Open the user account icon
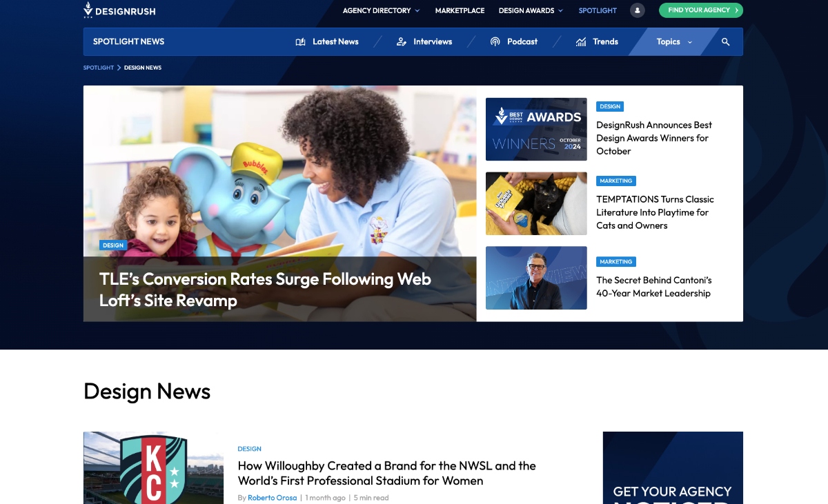Image resolution: width=828 pixels, height=504 pixels. point(638,10)
